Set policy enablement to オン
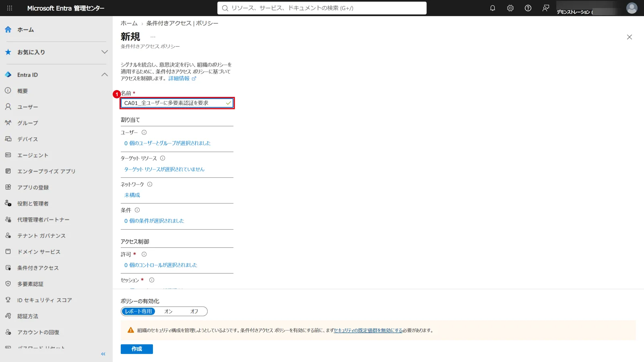The height and width of the screenshot is (362, 644). (168, 311)
